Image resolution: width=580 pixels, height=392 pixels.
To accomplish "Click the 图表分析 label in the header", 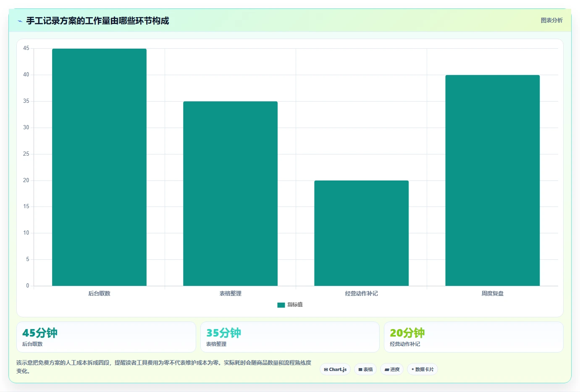I will click(551, 20).
